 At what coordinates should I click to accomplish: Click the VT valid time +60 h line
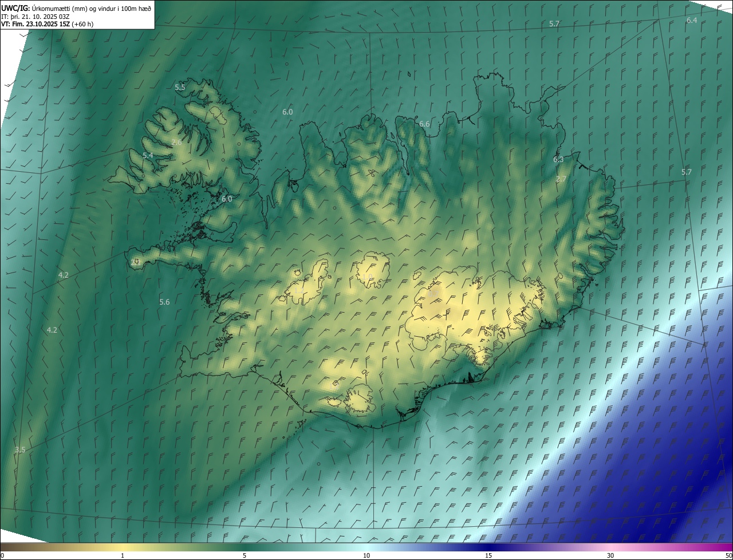[x=48, y=24]
